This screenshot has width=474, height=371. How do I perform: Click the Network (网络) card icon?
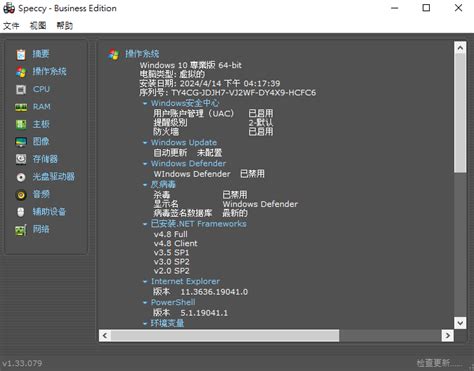(21, 230)
